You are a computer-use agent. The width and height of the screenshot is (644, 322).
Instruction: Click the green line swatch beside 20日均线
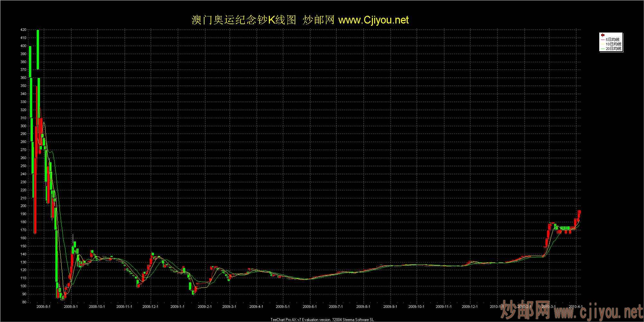[x=602, y=49]
